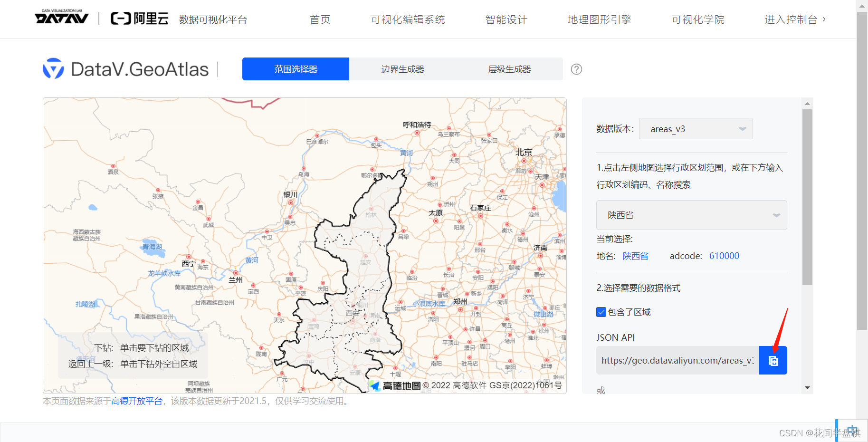
Task: Click the DataV.GeoAtlas shield logo
Action: (x=53, y=68)
